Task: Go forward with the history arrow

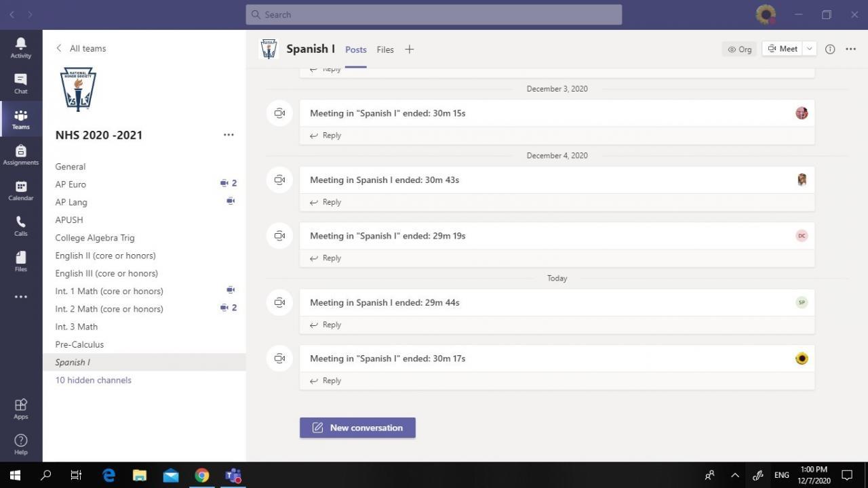Action: pyautogui.click(x=30, y=14)
